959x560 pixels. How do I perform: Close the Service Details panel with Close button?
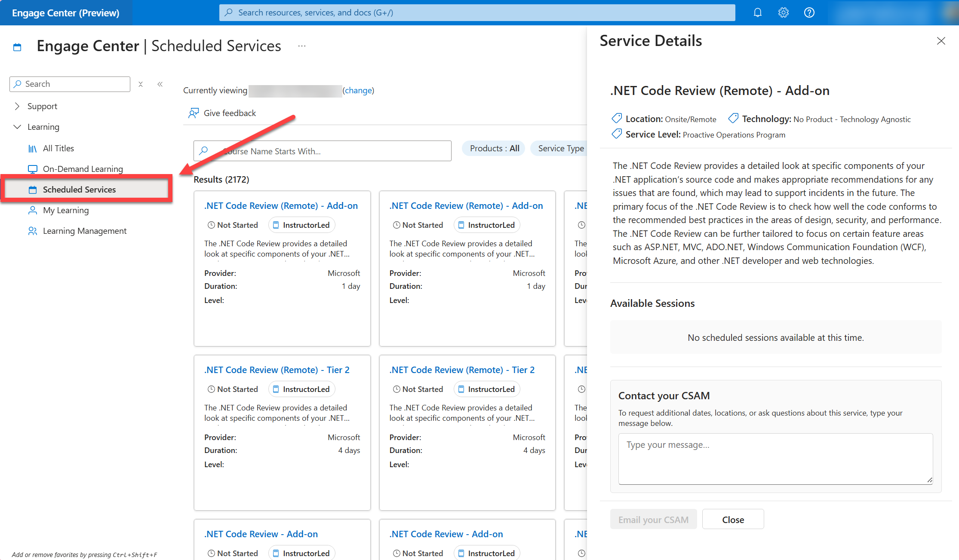point(733,519)
